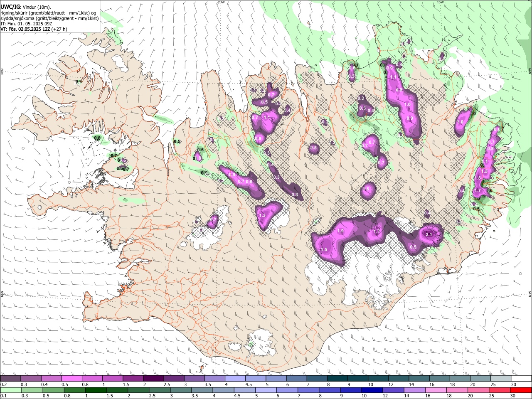Click the purple 1.5–2 swatch, upper legend row
The height and width of the screenshot is (399, 532).
[x=133, y=379]
